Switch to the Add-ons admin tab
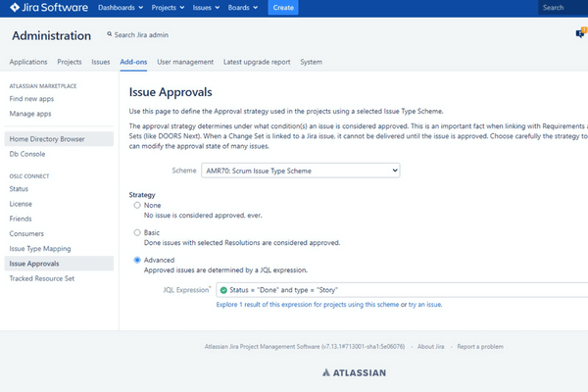 [133, 62]
